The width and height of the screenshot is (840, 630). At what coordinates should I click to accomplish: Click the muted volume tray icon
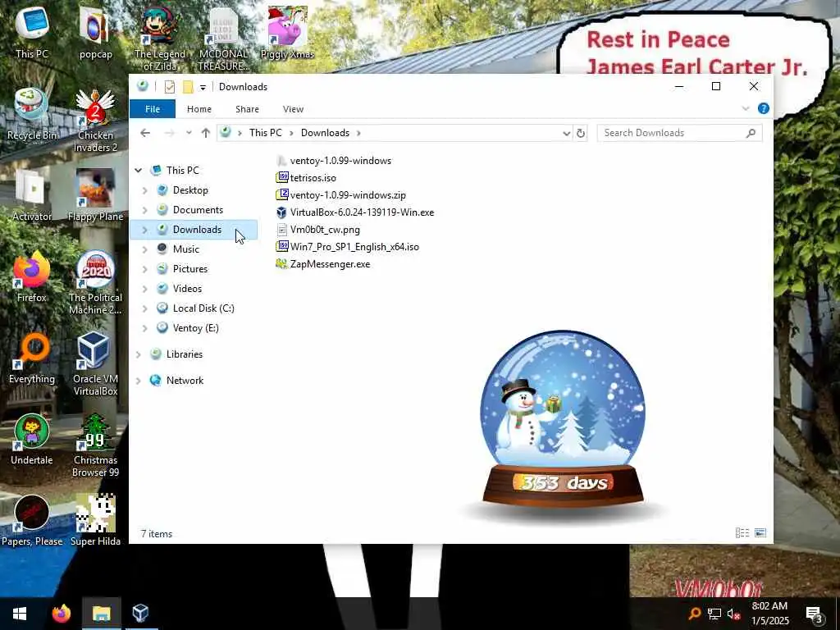(x=734, y=614)
